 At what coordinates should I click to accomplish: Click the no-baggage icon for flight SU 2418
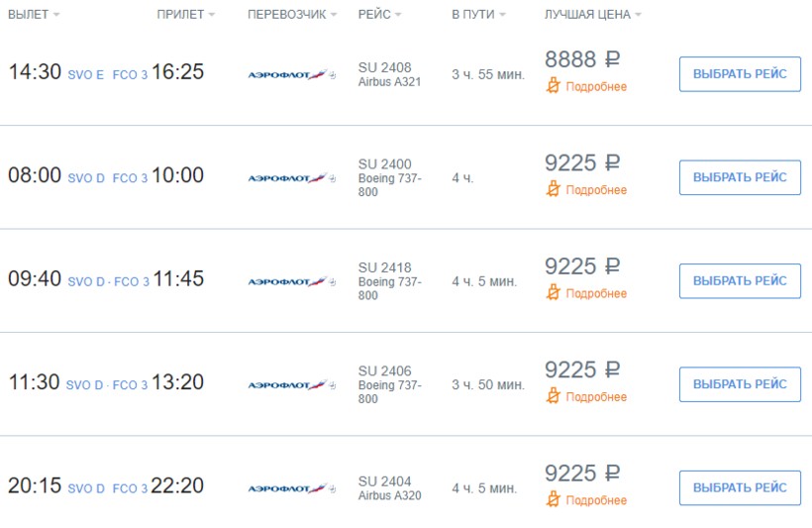pos(554,293)
